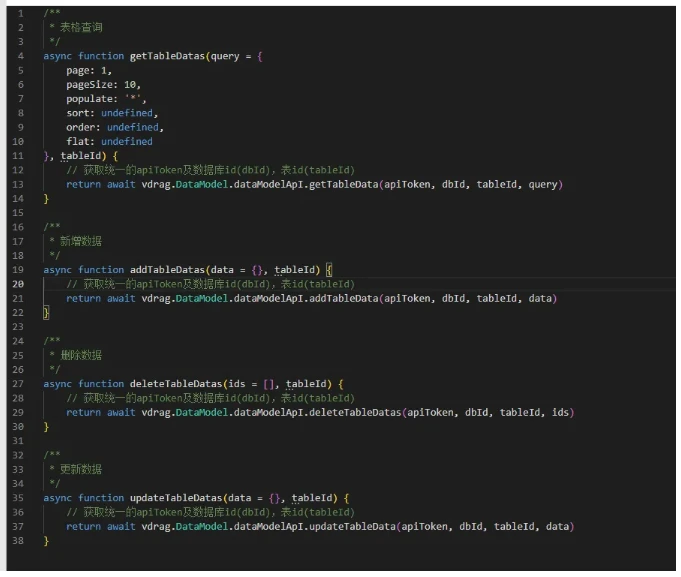This screenshot has width=681, height=577.
Task: Click the getTableDatas function declaration name
Action: pos(167,56)
